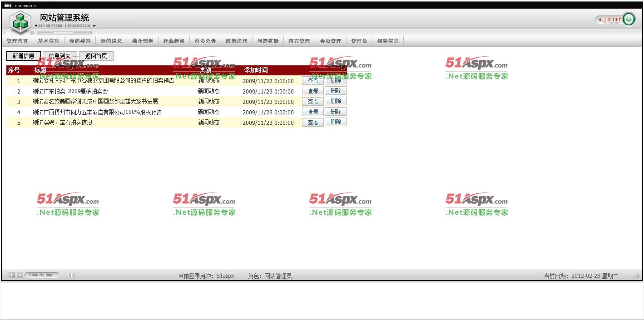Click the 返回首页 button
Viewport: 644px width, 320px height.
coord(96,56)
